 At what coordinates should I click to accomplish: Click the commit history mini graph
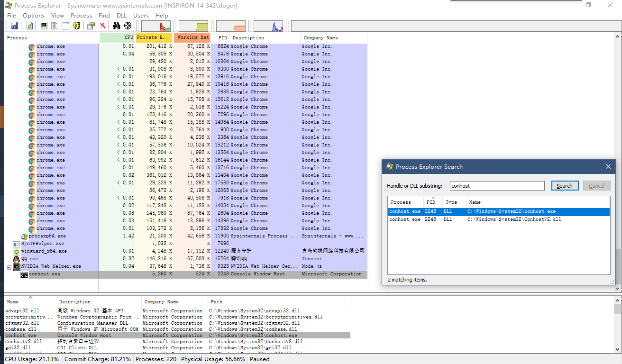pyautogui.click(x=193, y=26)
